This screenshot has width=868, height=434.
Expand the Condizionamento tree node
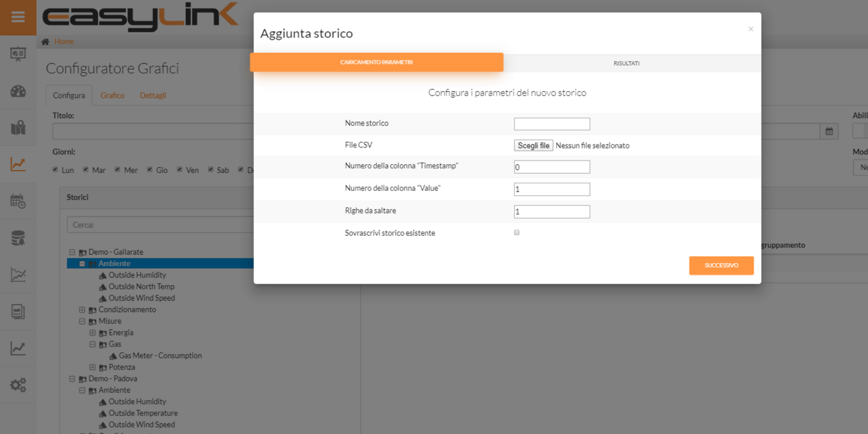pos(82,310)
